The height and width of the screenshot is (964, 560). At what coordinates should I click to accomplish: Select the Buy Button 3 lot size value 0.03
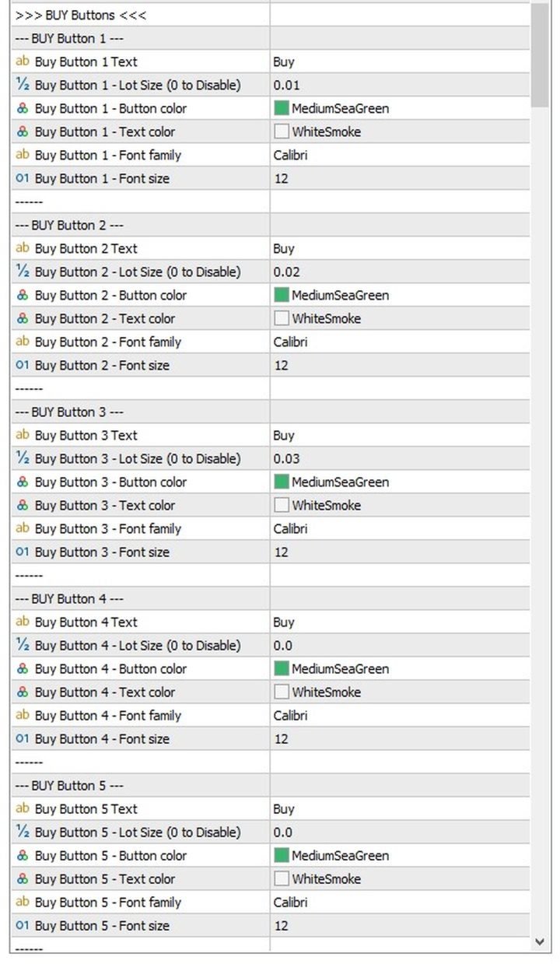(x=286, y=458)
